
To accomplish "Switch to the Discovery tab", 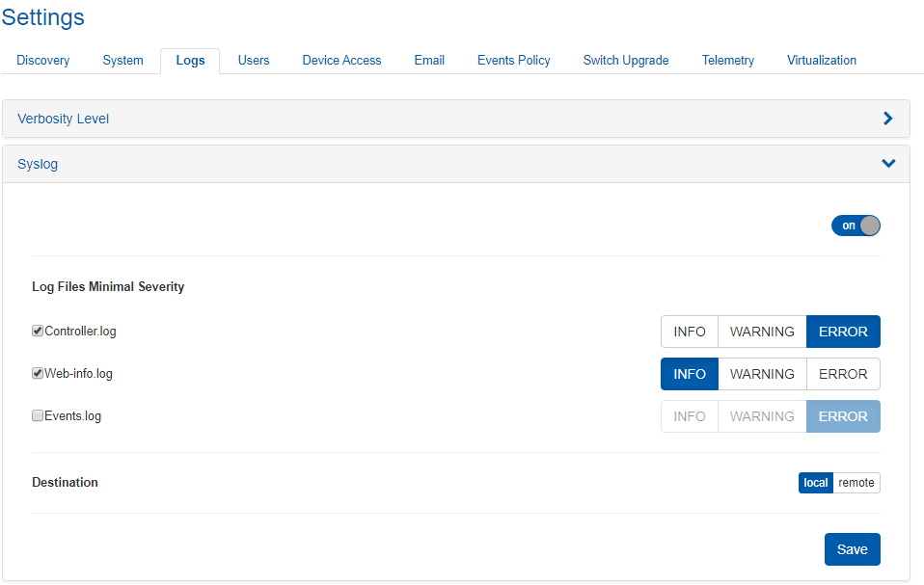I will coord(43,60).
